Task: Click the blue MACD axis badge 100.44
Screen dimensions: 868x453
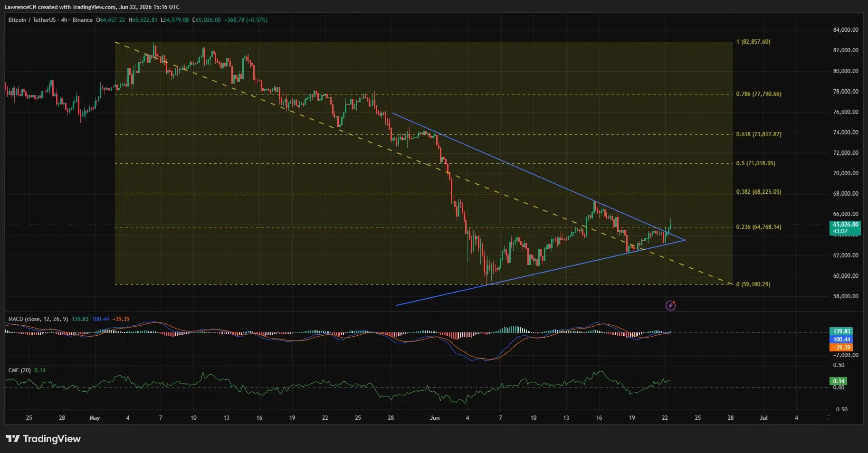Action: pos(841,340)
